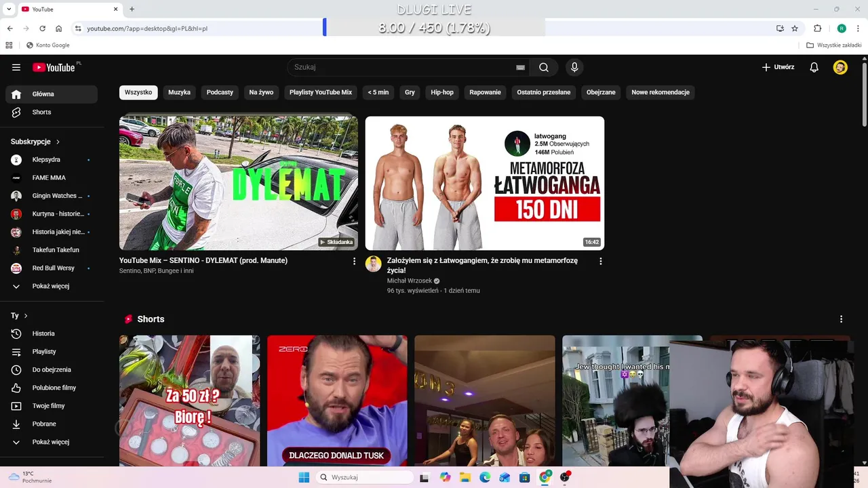Open the Za 50 zł short
The image size is (868, 488).
189,401
